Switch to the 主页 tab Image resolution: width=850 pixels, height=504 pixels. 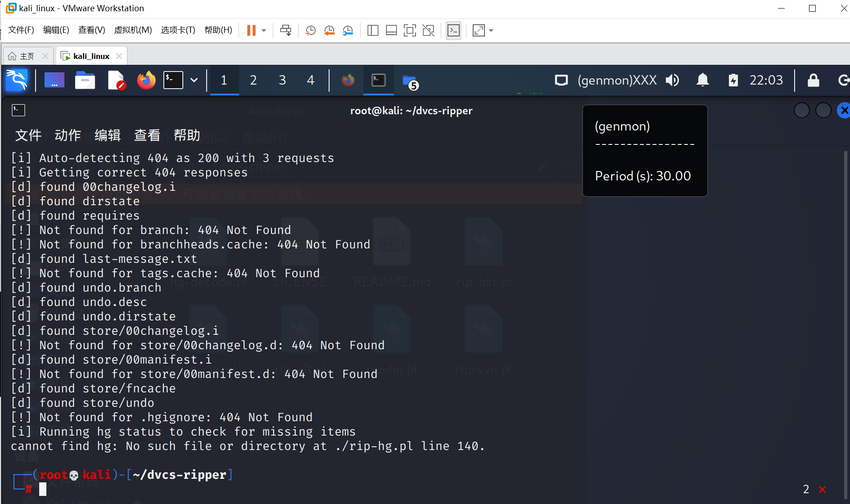27,56
